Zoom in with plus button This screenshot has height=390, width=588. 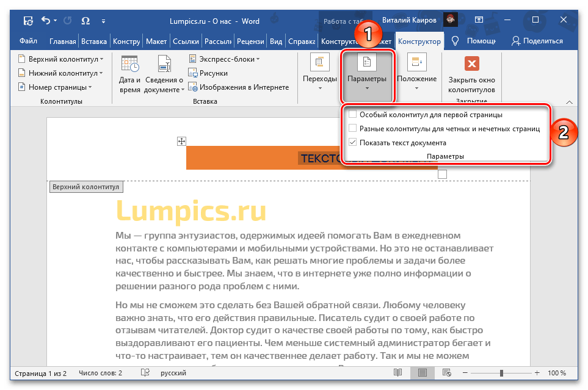click(537, 373)
